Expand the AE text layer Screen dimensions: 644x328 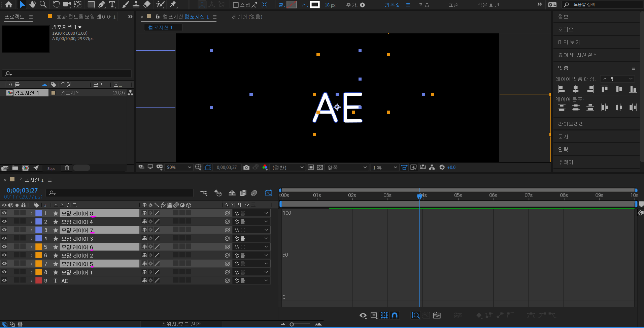pyautogui.click(x=31, y=280)
